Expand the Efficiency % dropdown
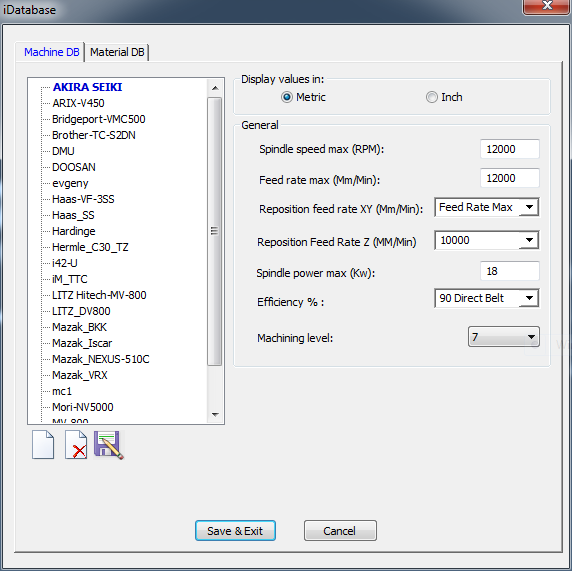This screenshot has width=572, height=571. [x=529, y=298]
